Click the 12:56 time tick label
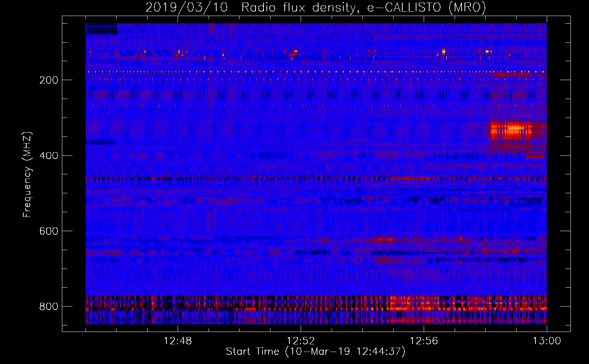 point(424,341)
